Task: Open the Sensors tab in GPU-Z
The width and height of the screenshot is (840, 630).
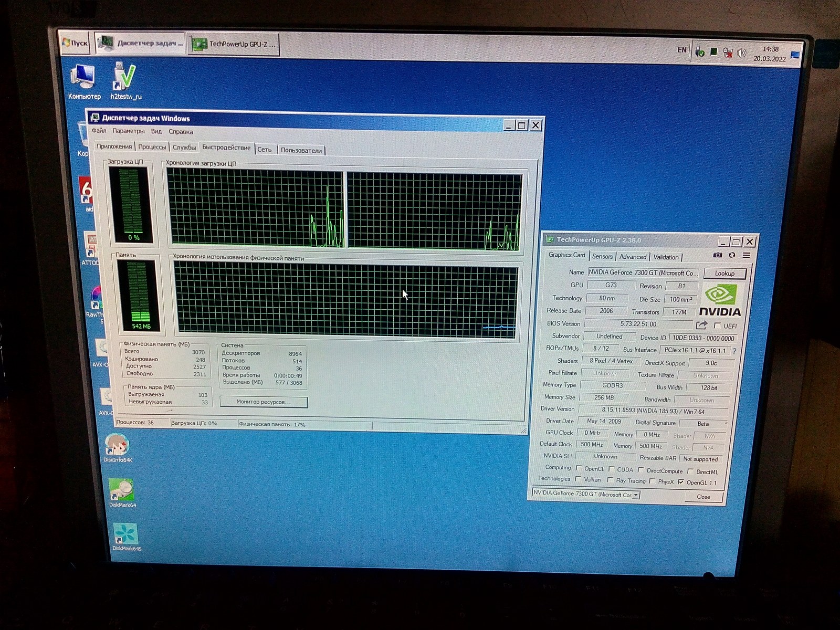Action: tap(602, 256)
